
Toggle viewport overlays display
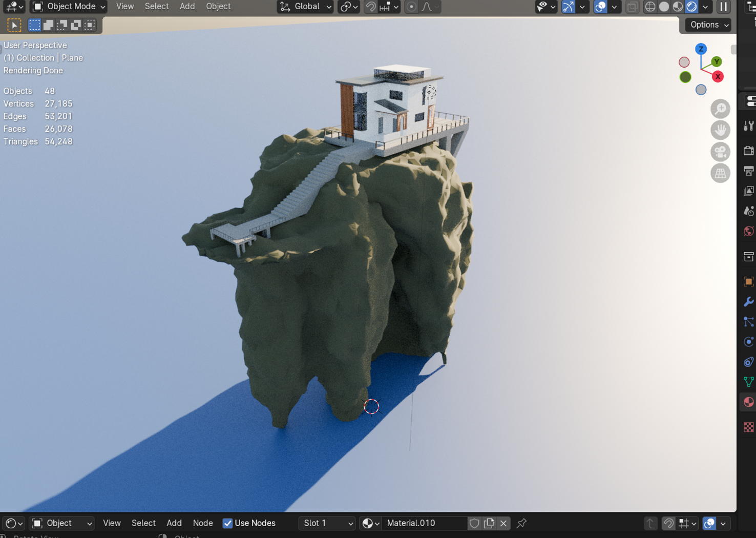tap(600, 7)
